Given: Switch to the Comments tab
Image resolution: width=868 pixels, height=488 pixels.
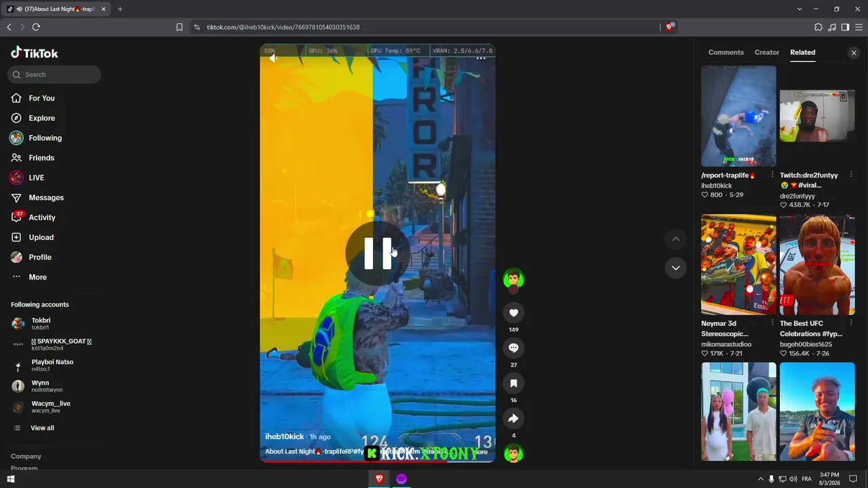Looking at the screenshot, I should point(726,52).
